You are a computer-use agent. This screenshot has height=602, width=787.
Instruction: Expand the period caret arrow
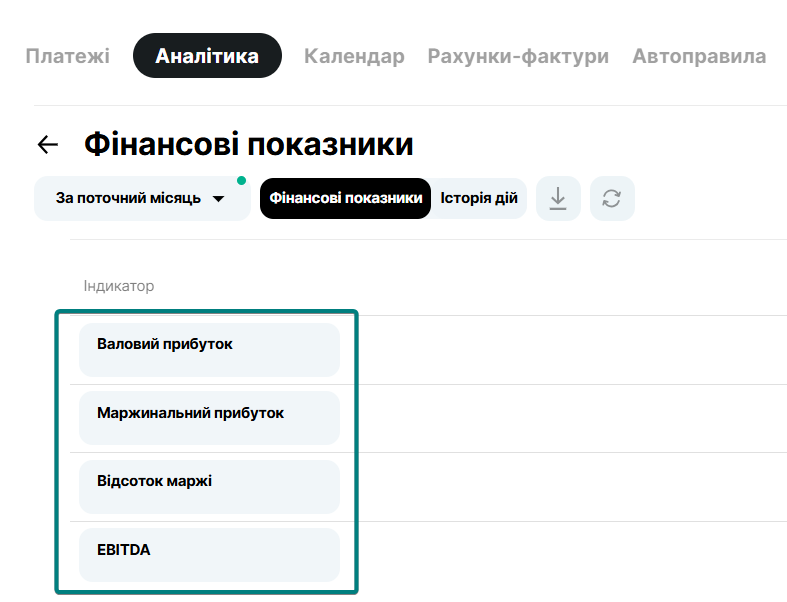(219, 199)
